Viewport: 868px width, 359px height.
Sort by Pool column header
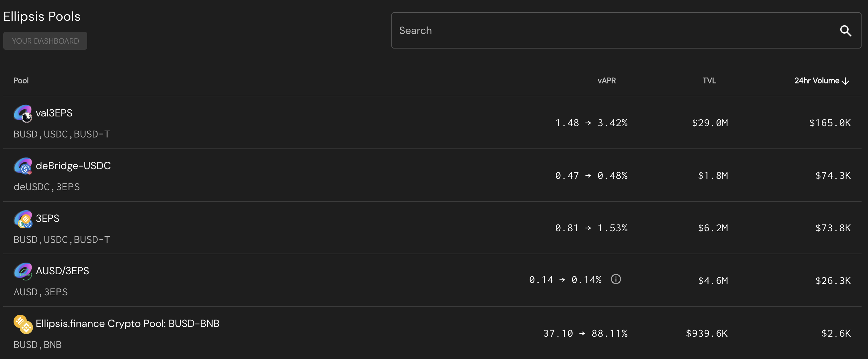click(x=21, y=81)
